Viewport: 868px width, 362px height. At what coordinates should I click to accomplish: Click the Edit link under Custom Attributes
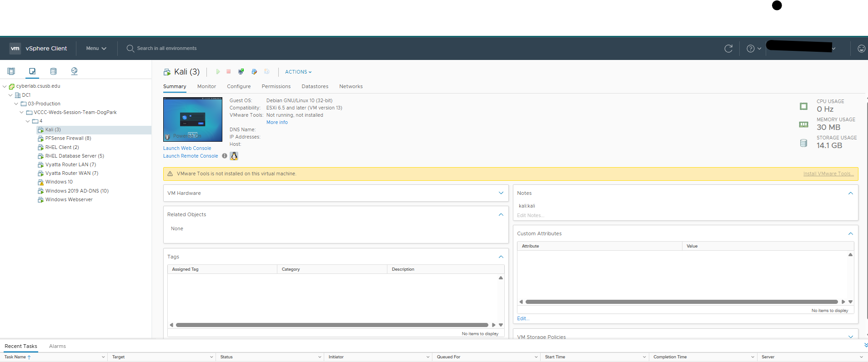[x=523, y=318]
